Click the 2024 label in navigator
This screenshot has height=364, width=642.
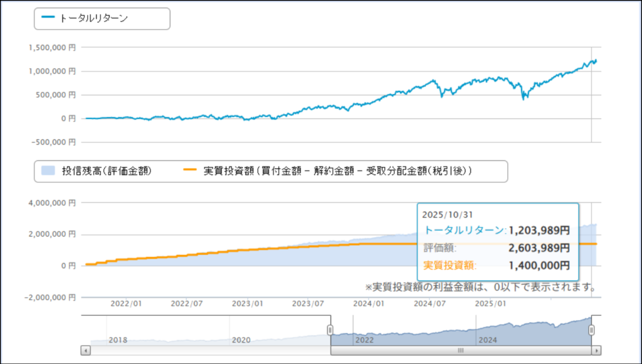[488, 340]
